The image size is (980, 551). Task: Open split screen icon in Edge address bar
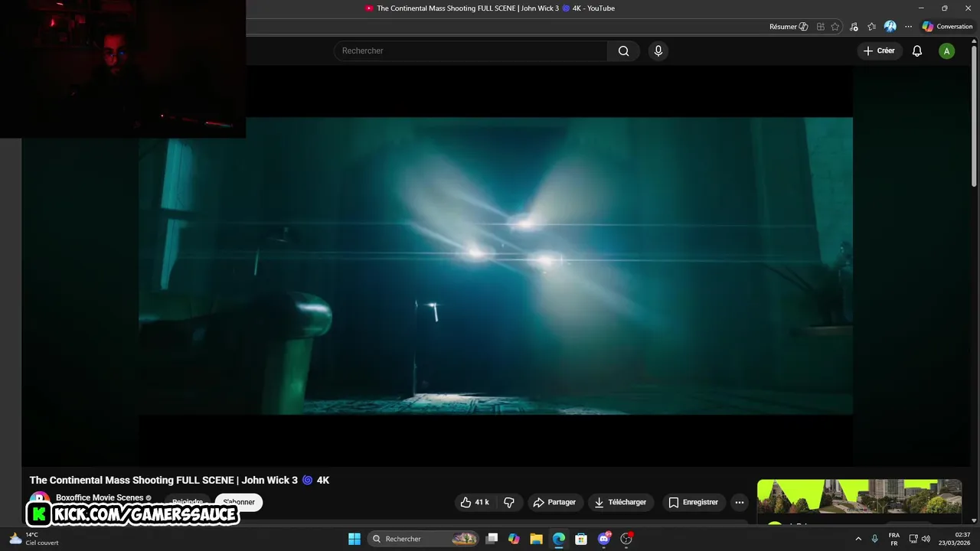pyautogui.click(x=820, y=27)
